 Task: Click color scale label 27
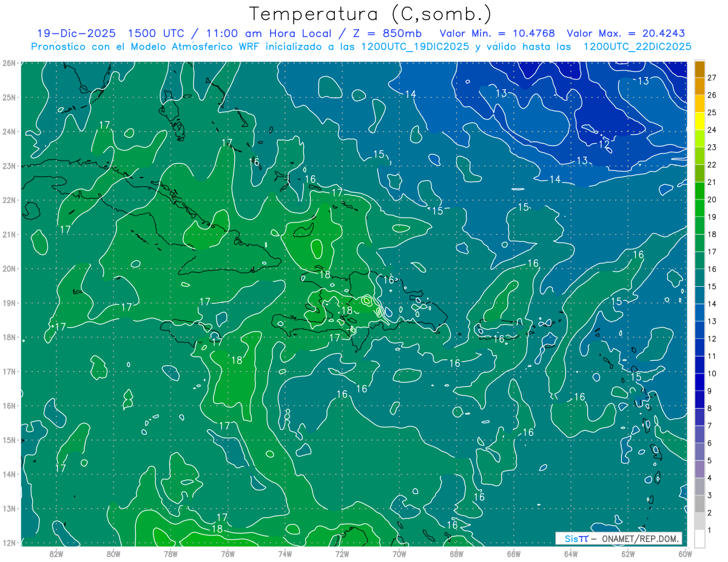point(712,78)
